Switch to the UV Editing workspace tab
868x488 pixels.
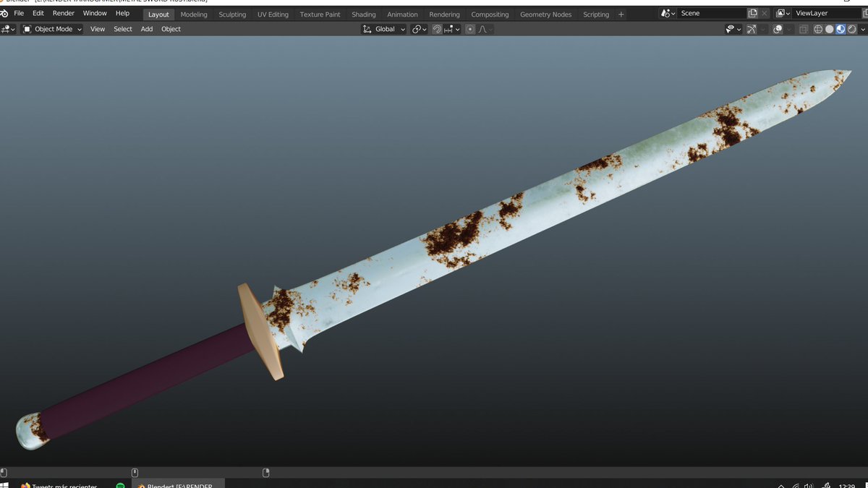coord(273,14)
